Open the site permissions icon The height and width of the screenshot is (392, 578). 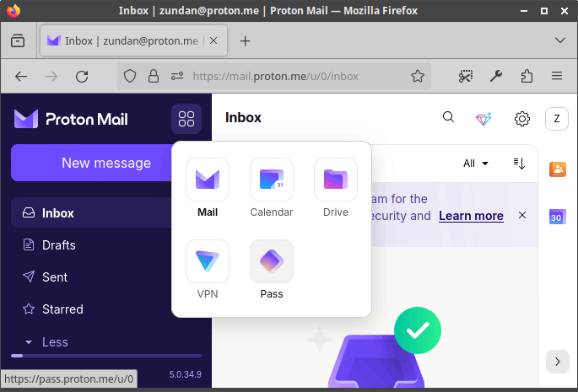177,76
